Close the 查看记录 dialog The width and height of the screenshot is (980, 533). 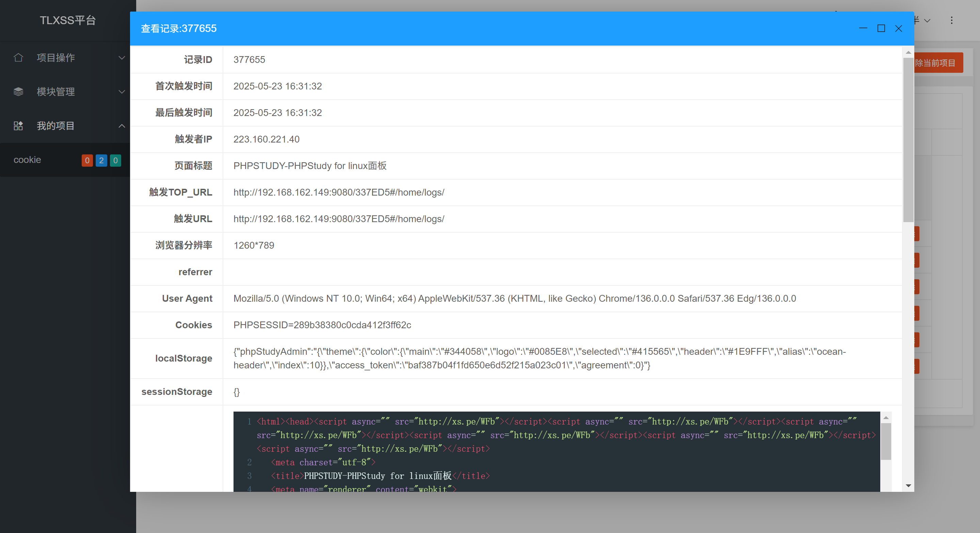tap(899, 29)
